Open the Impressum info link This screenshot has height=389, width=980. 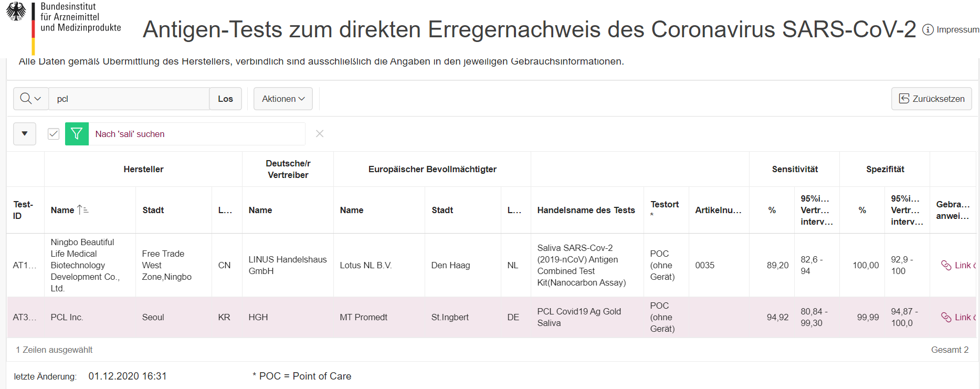[x=951, y=29]
